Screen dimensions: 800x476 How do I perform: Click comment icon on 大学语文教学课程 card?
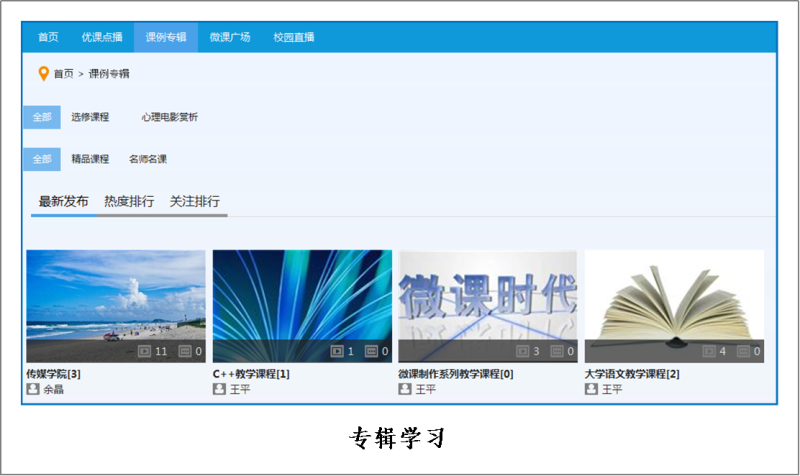click(x=743, y=351)
